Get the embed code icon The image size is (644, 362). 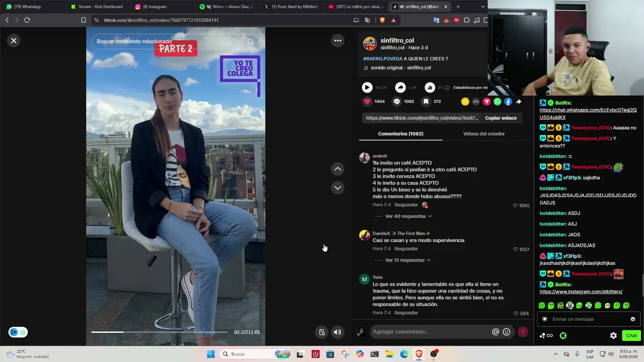pyautogui.click(x=476, y=102)
